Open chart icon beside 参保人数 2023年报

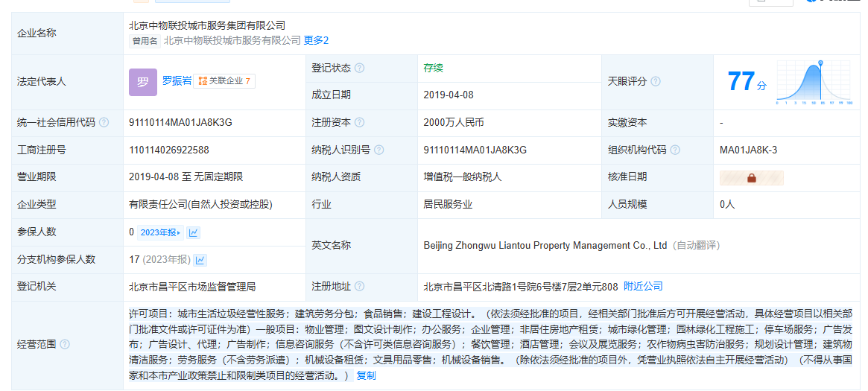(193, 233)
